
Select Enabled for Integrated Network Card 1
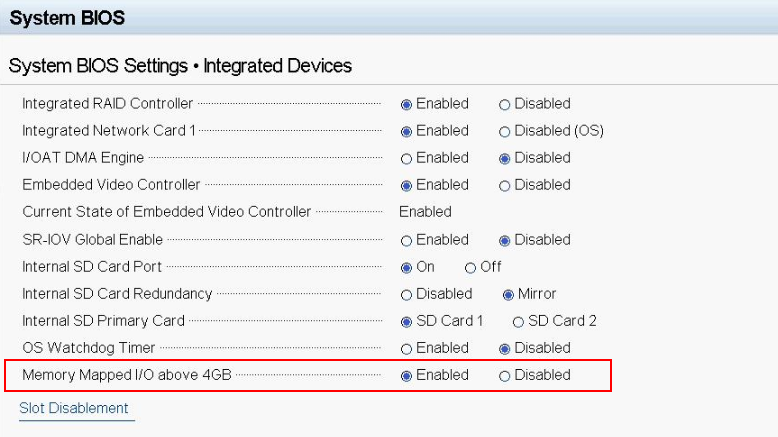point(406,131)
